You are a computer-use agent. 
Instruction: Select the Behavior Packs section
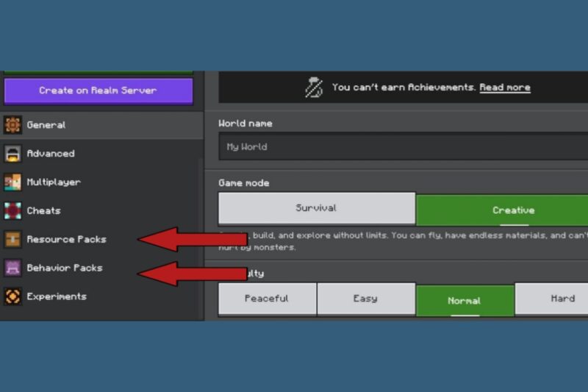pyautogui.click(x=101, y=268)
